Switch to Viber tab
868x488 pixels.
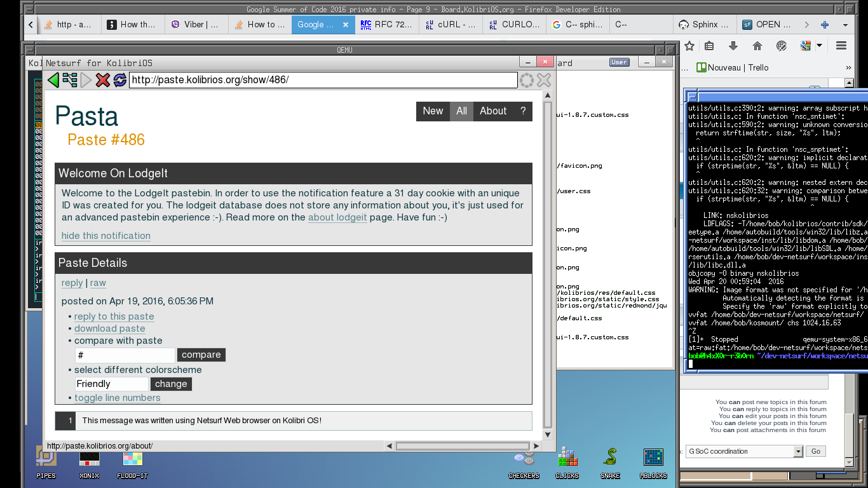(x=197, y=25)
